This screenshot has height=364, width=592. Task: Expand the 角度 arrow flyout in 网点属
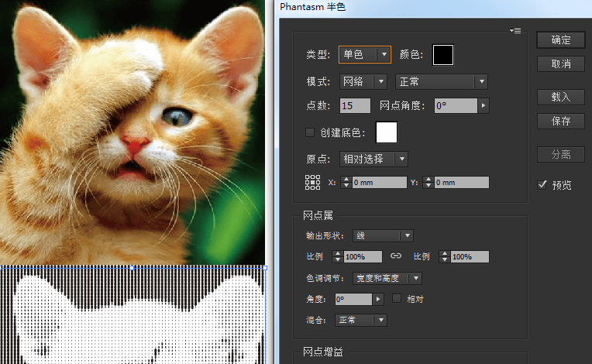pos(378,299)
